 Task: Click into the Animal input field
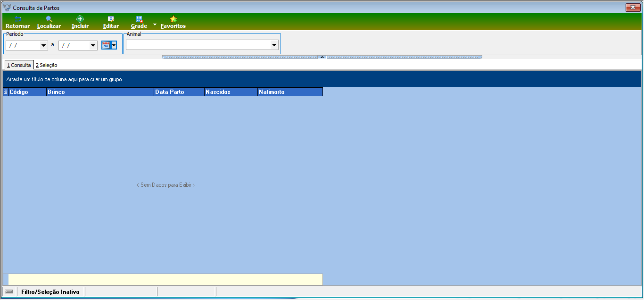coord(198,45)
